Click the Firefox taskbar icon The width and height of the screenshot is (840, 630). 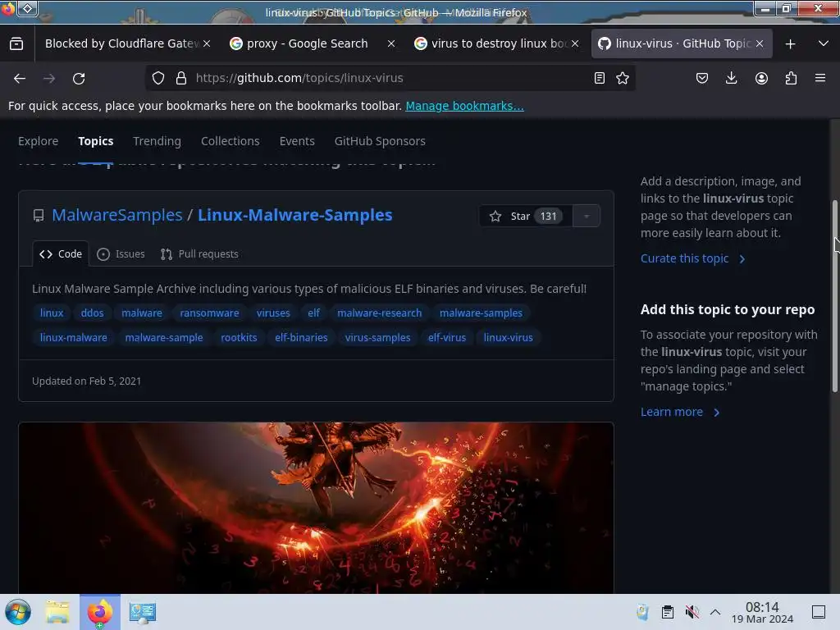pos(100,612)
